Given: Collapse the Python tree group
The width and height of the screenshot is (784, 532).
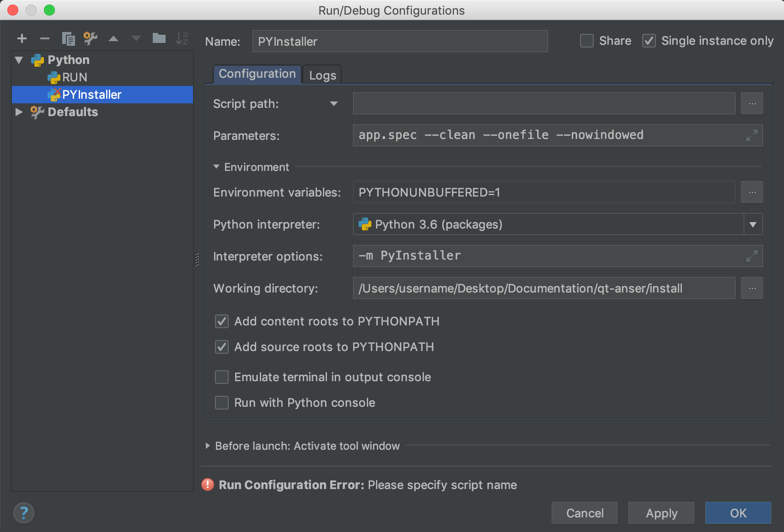Looking at the screenshot, I should point(19,60).
